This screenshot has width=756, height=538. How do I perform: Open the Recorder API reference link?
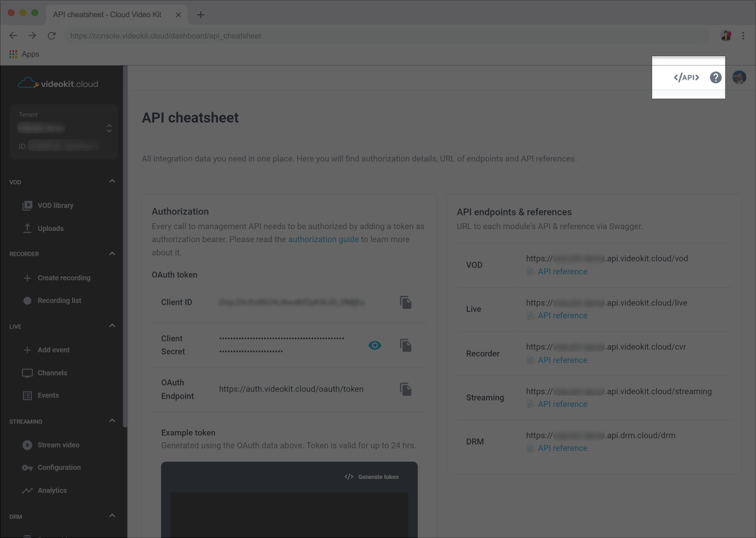click(x=557, y=360)
